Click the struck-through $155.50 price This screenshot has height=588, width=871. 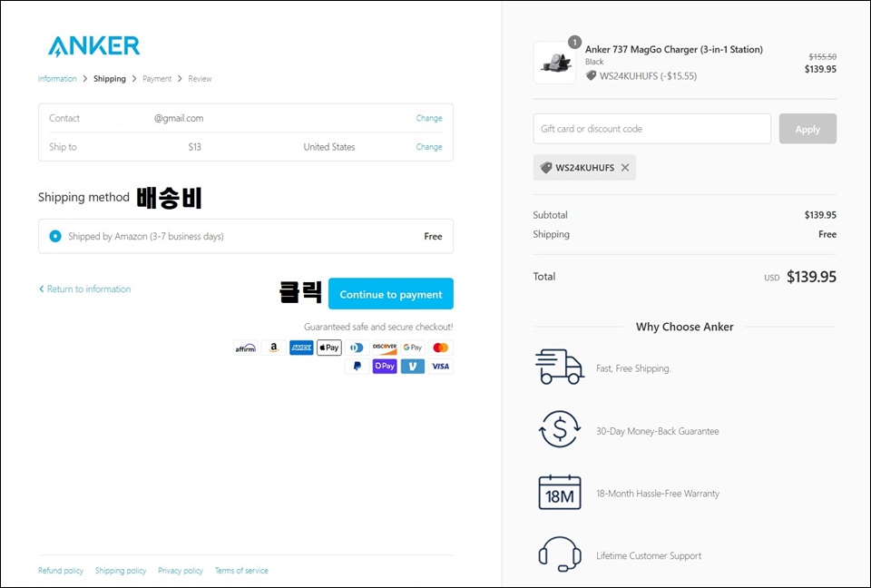[x=823, y=56]
